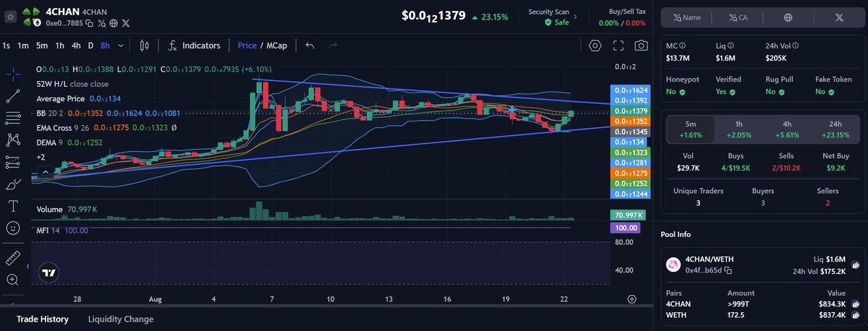Enter fullscreen chart mode

point(618,46)
